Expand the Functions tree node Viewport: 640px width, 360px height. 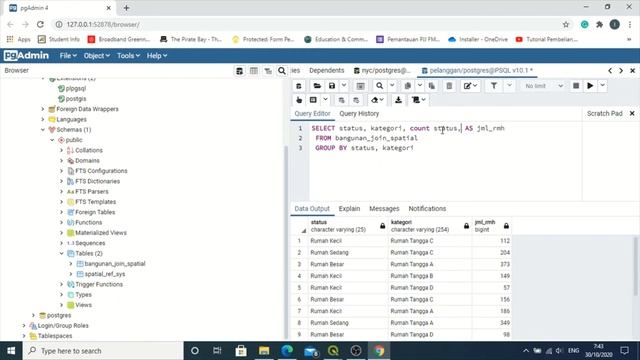point(62,222)
